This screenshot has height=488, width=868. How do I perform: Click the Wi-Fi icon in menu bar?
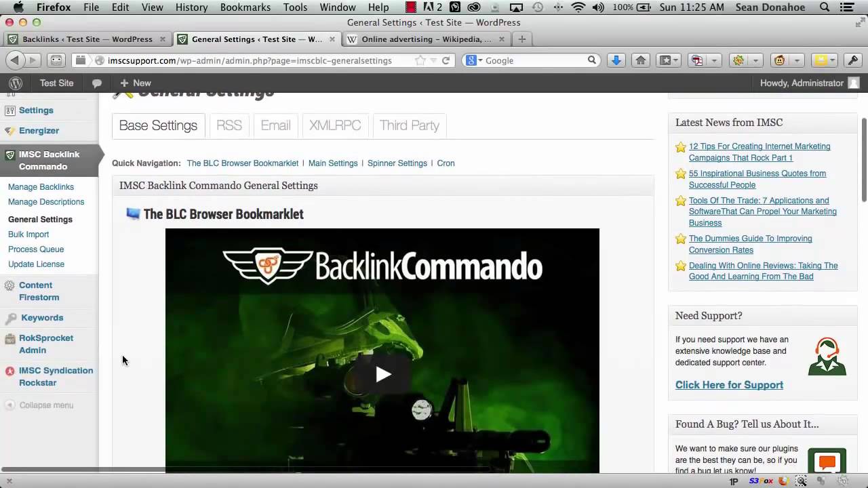point(578,7)
